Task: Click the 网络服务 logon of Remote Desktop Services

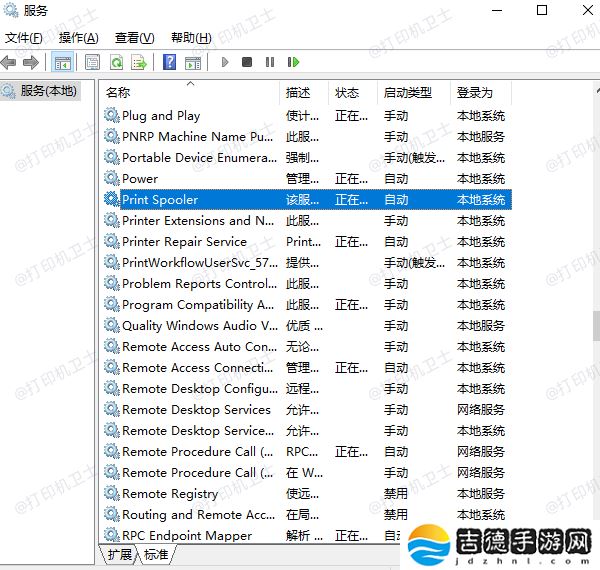Action: pos(481,410)
